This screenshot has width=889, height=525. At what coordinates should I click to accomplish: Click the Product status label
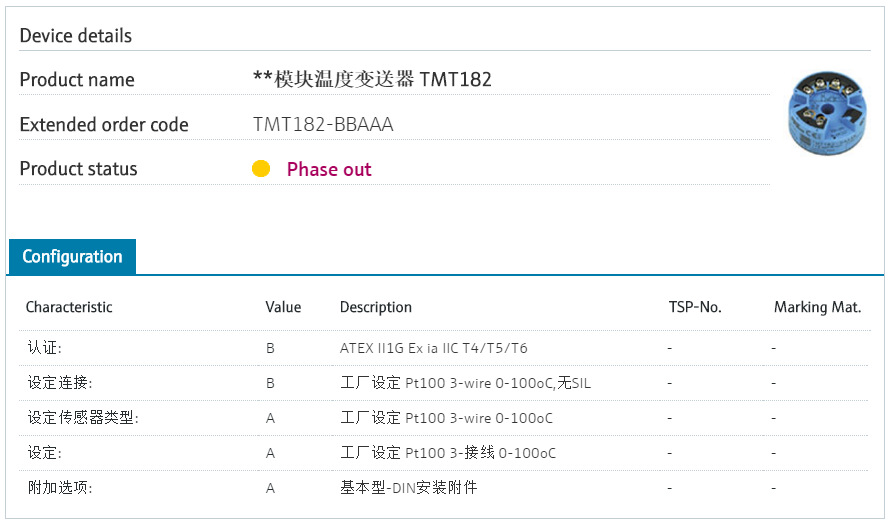[x=79, y=169]
